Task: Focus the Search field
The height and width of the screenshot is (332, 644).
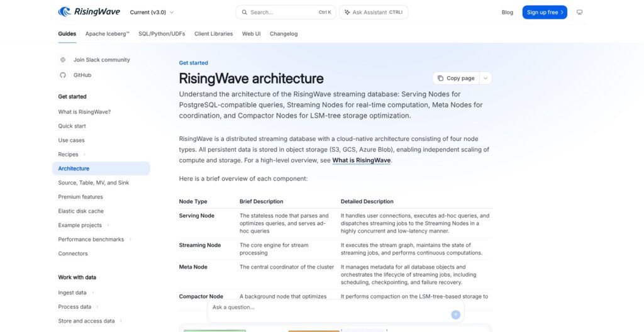Action: (286, 13)
